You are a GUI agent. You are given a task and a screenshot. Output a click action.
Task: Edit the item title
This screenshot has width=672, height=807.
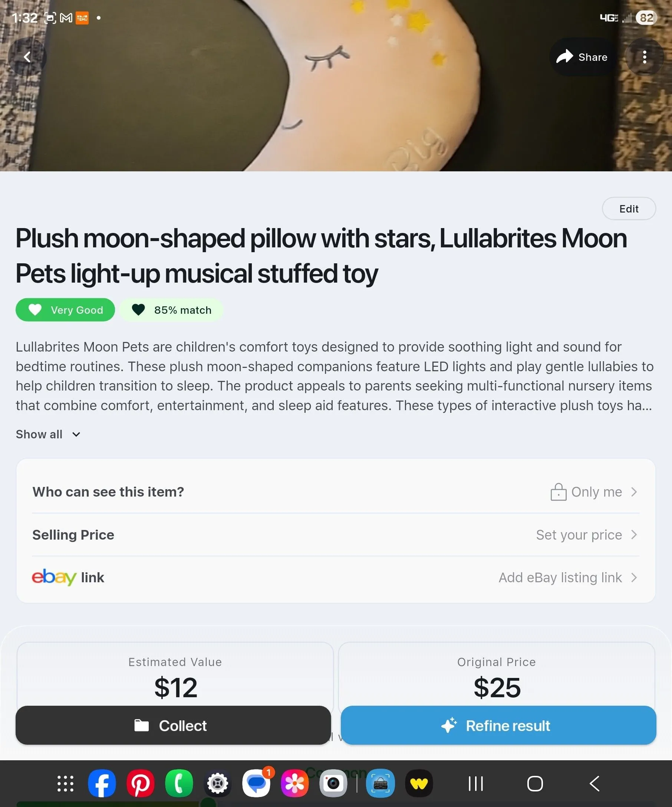(x=629, y=209)
